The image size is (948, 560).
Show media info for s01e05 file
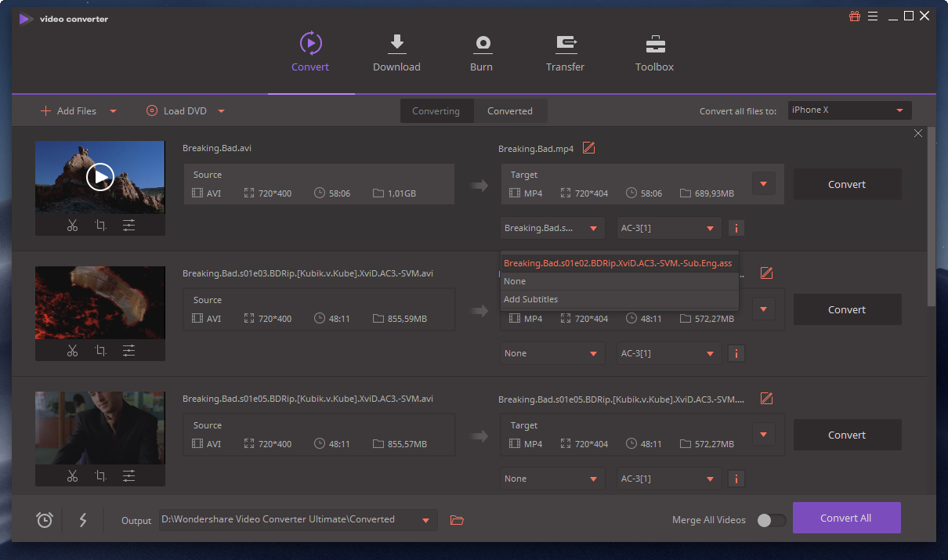(x=736, y=479)
